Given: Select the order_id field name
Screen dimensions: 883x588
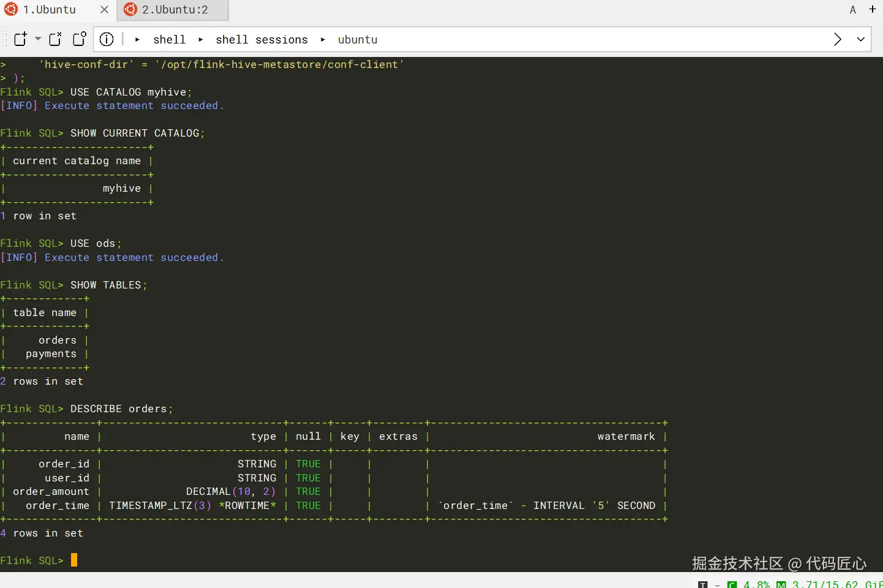Looking at the screenshot, I should (64, 464).
